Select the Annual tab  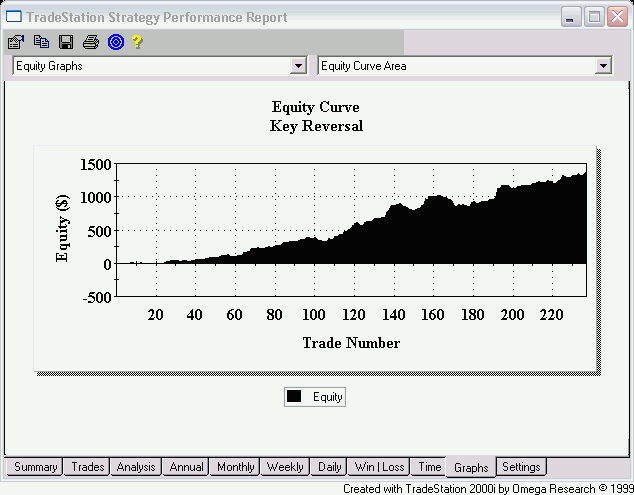click(186, 467)
